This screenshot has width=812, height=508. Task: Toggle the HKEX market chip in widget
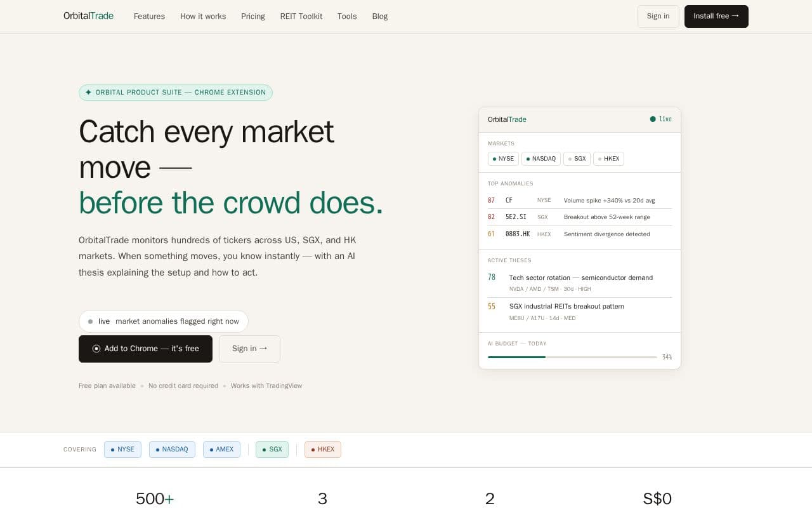(x=608, y=159)
